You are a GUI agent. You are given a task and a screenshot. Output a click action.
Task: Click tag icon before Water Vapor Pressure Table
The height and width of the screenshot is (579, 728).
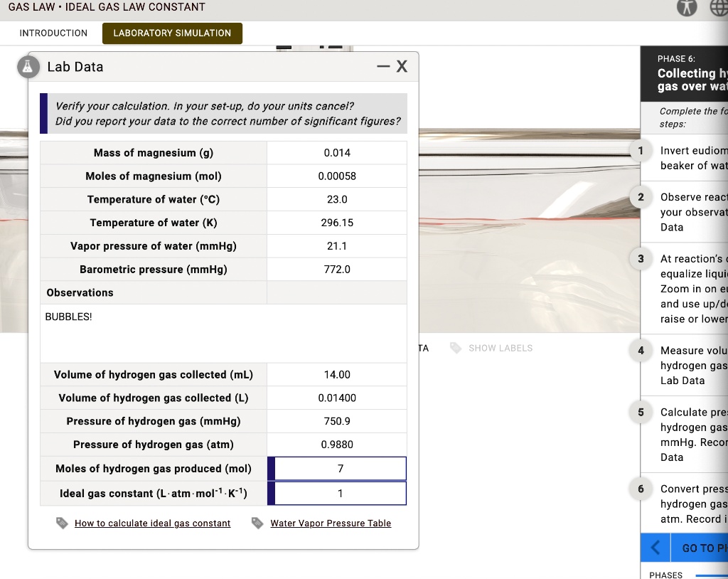click(x=258, y=524)
